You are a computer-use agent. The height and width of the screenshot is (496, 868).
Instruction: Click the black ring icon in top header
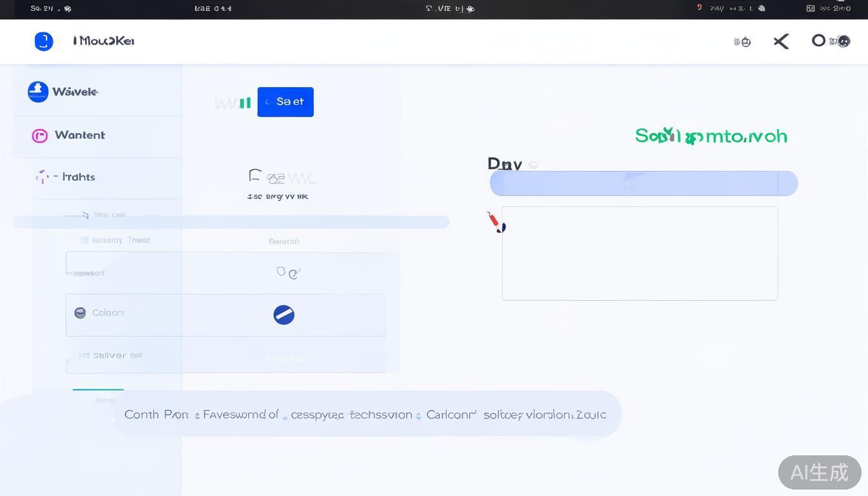click(x=818, y=41)
